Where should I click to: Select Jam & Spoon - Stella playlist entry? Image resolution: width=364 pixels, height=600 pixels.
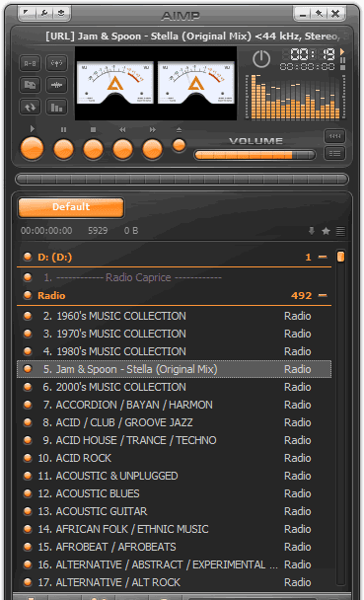(174, 369)
